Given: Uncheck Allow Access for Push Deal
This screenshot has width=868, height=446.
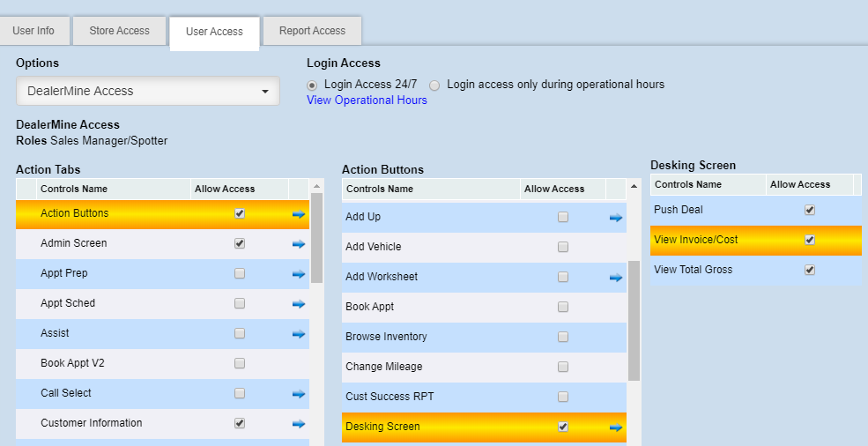Looking at the screenshot, I should tap(810, 210).
